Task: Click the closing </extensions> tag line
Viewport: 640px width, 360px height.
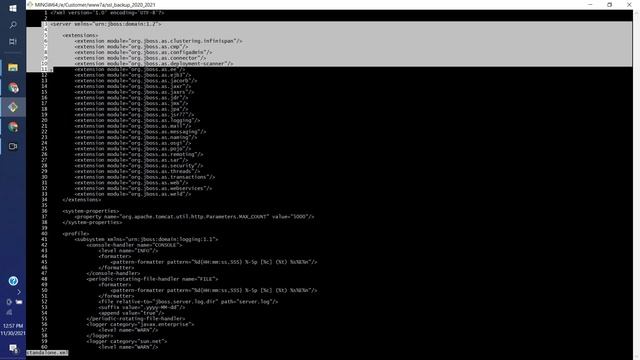Action: pyautogui.click(x=82, y=200)
